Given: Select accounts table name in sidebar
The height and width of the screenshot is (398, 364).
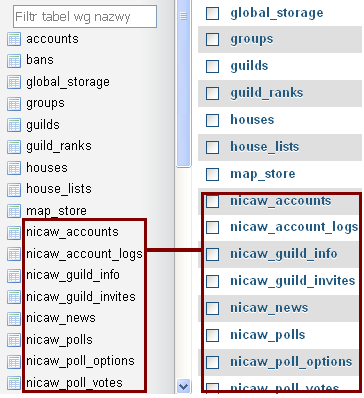Looking at the screenshot, I should [x=52, y=39].
